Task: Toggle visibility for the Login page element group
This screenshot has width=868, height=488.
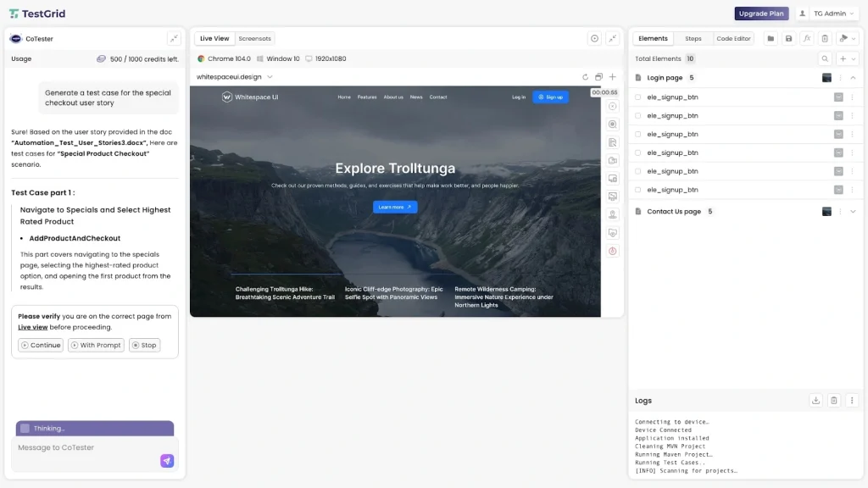Action: [826, 77]
